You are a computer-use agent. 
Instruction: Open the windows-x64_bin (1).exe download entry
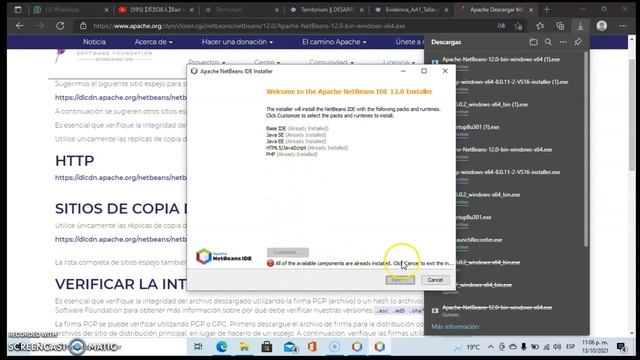pyautogui.click(x=492, y=104)
